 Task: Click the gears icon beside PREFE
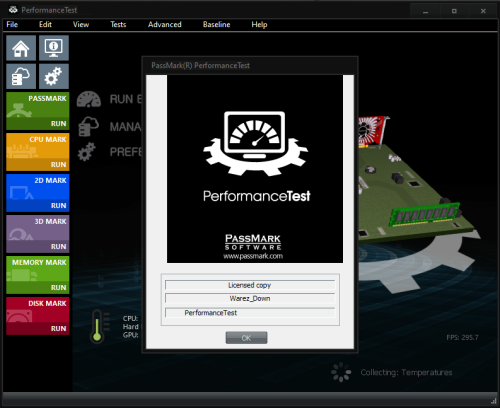pos(87,152)
